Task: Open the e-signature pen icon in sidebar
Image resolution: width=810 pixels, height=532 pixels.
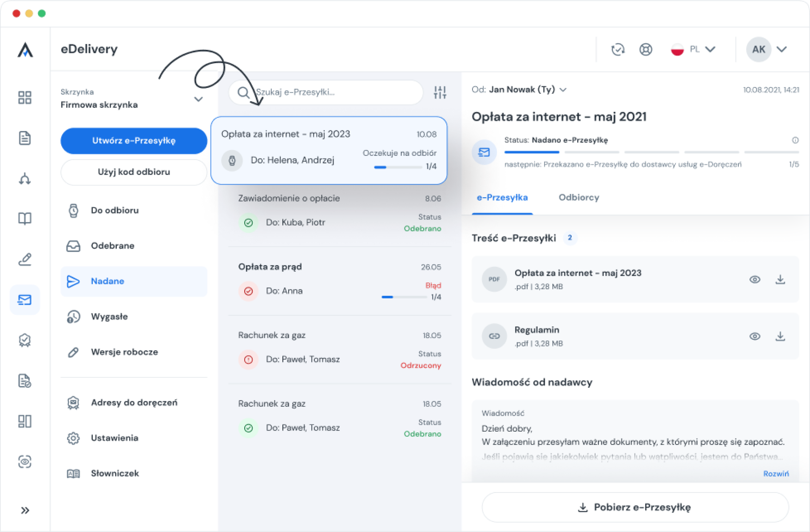Action: pyautogui.click(x=25, y=259)
